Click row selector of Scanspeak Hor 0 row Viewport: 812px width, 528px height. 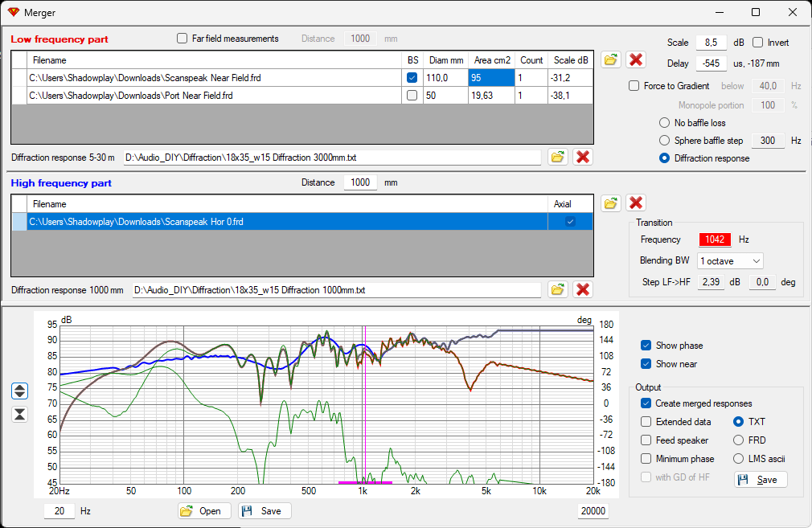pyautogui.click(x=19, y=222)
